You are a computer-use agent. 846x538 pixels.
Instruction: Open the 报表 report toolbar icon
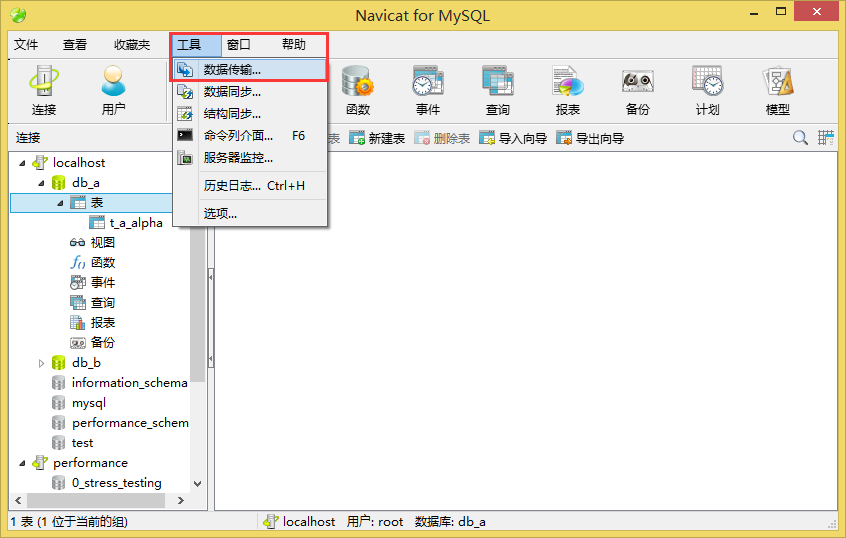(x=568, y=91)
